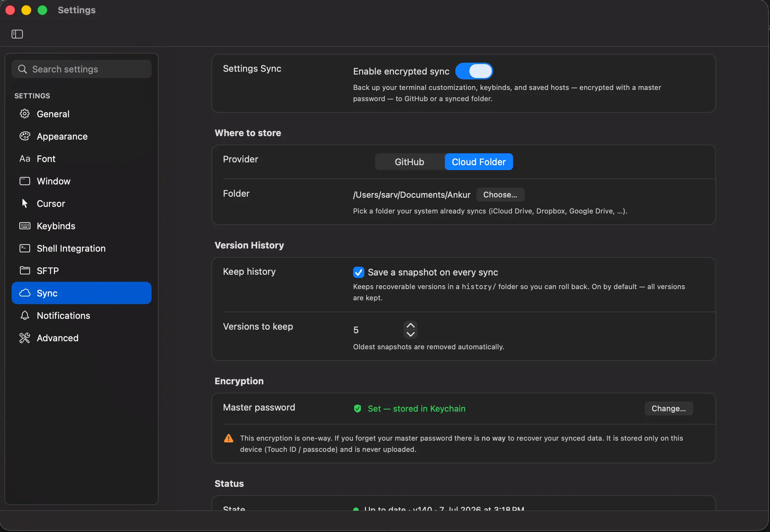Uncheck Save a snapshot on every sync

(359, 272)
